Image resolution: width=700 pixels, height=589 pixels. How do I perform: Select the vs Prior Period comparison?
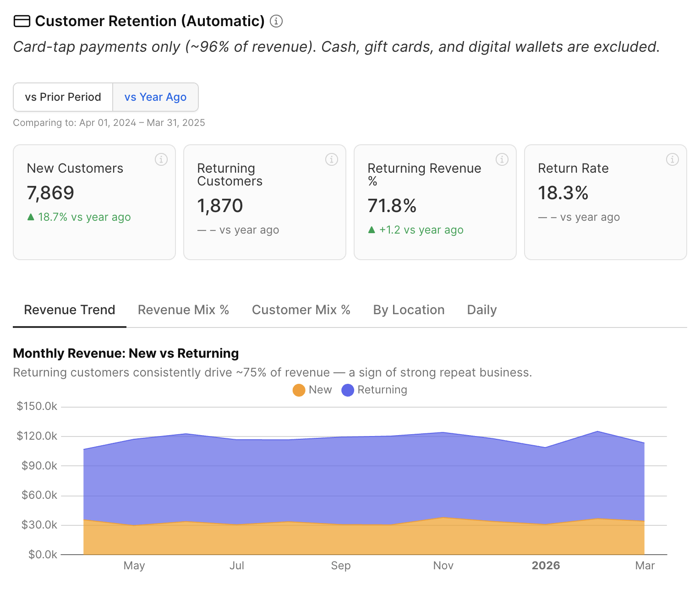63,97
